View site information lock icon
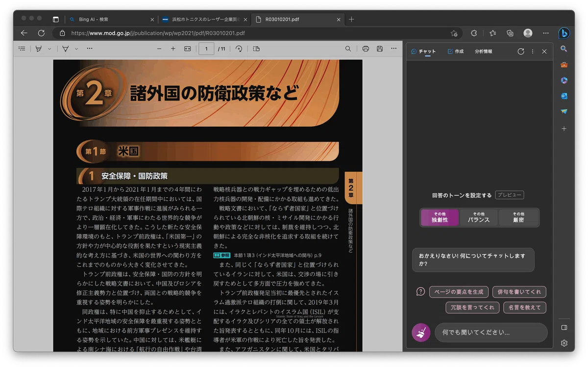This screenshot has height=368, width=588. pos(62,33)
